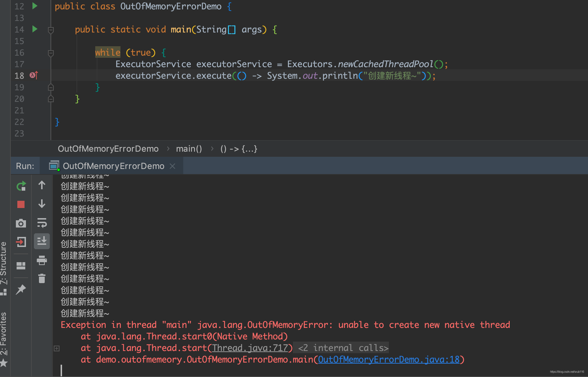Image resolution: width=588 pixels, height=377 pixels.
Task: Run the main method from the line 14 gutter arrow
Action: pyautogui.click(x=35, y=29)
